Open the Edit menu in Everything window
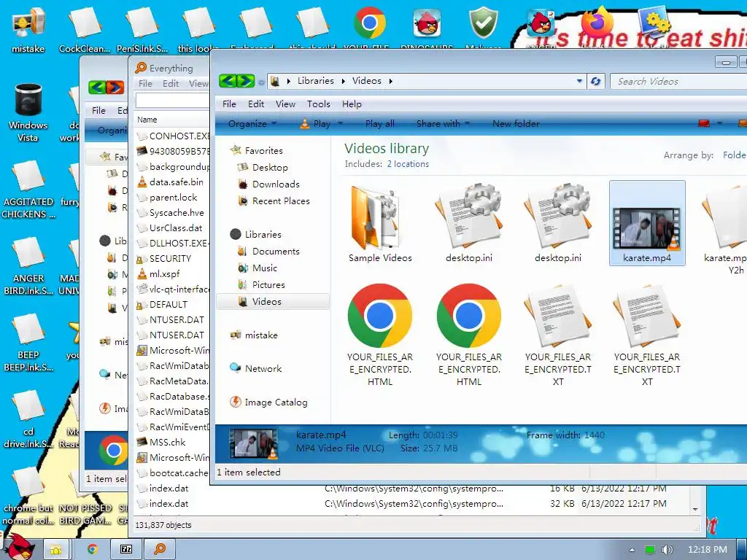The height and width of the screenshot is (560, 747). click(x=171, y=83)
